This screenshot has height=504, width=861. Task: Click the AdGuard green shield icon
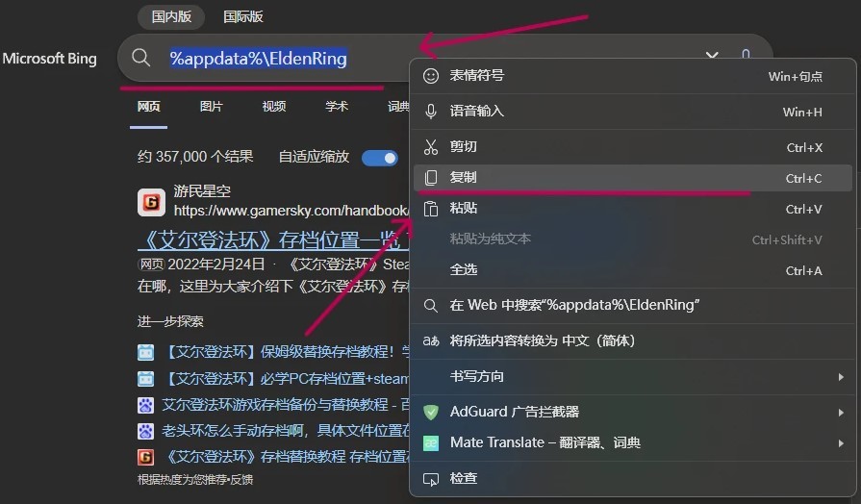tap(431, 412)
